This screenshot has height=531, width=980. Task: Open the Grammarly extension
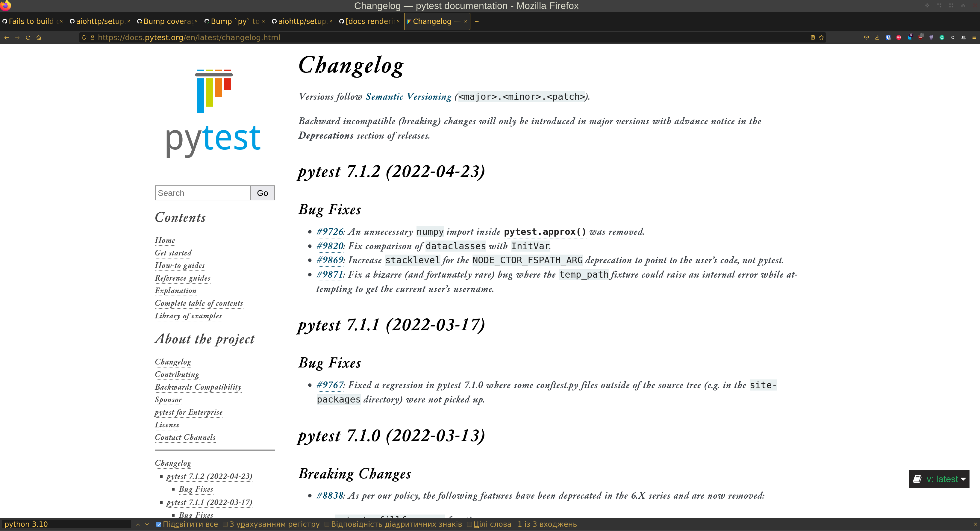tap(942, 37)
